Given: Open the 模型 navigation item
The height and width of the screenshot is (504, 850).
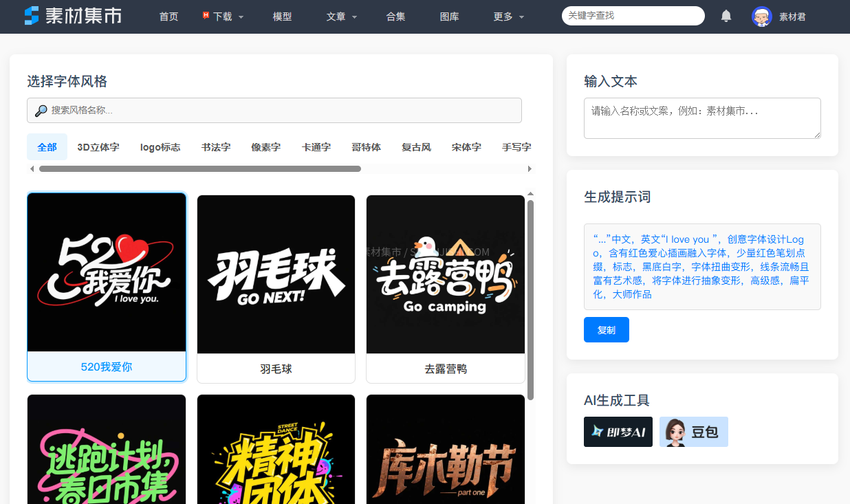Looking at the screenshot, I should (x=282, y=17).
